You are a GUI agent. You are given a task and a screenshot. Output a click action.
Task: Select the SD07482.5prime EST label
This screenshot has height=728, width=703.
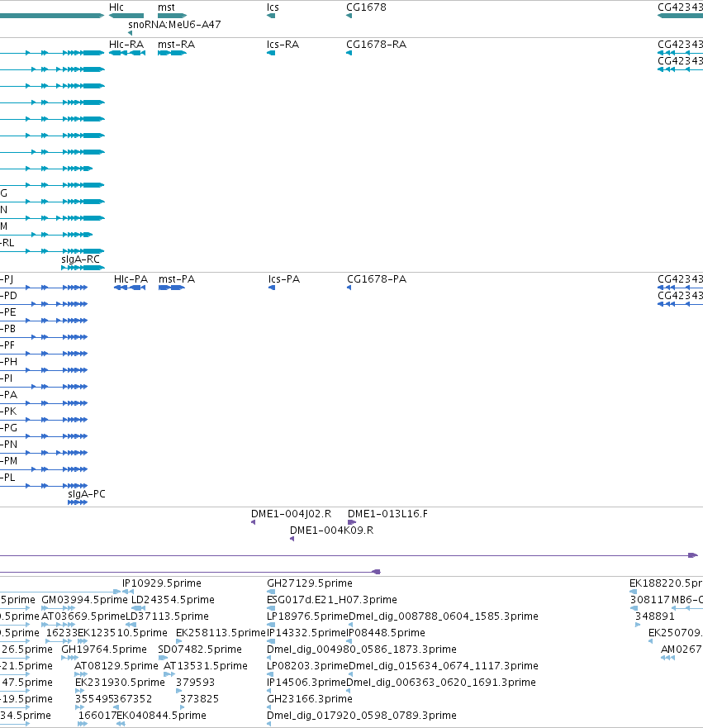pyautogui.click(x=200, y=649)
